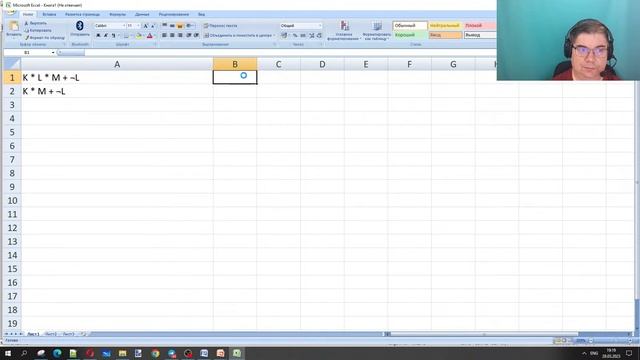Open the number format Общий dropdown
The image size is (640, 360).
[x=320, y=26]
